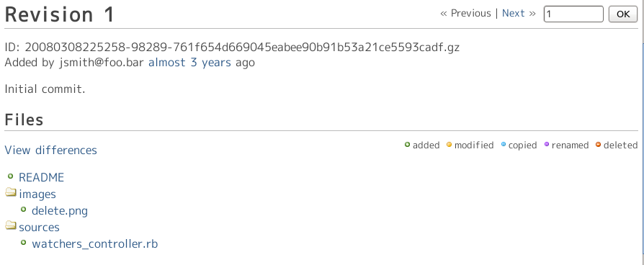Open watchers_controller.rb file
Viewport: 644px width, 265px height.
pos(95,243)
